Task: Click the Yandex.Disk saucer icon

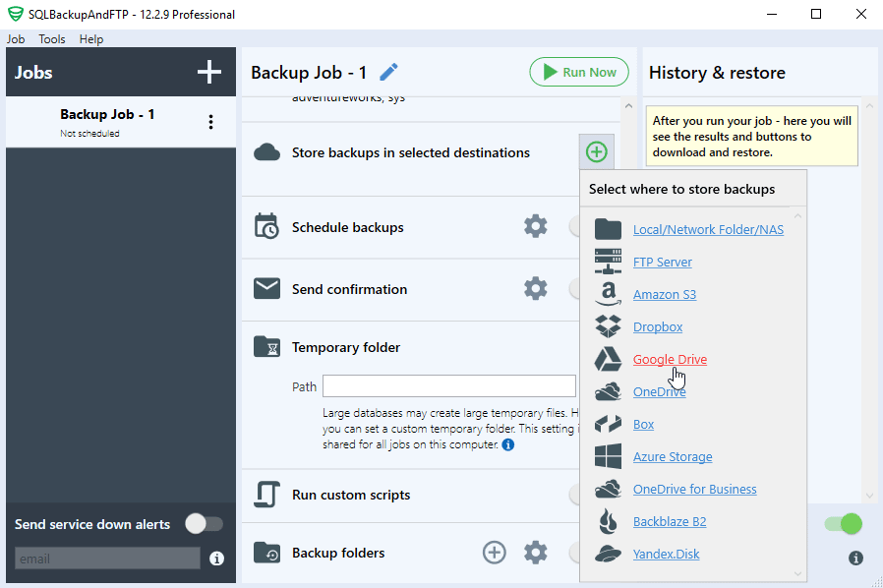Action: point(608,554)
